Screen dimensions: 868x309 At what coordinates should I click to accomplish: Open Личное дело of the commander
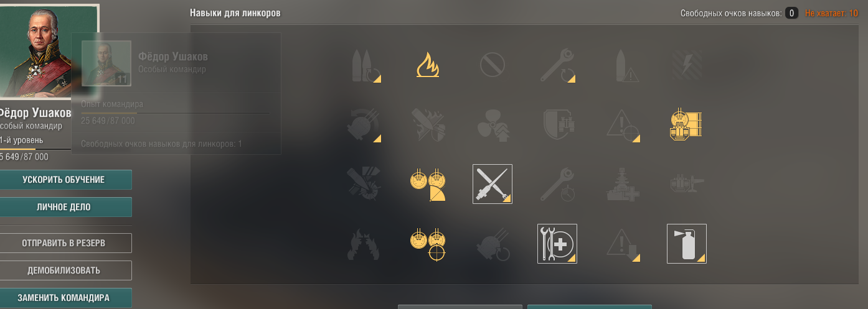64,207
